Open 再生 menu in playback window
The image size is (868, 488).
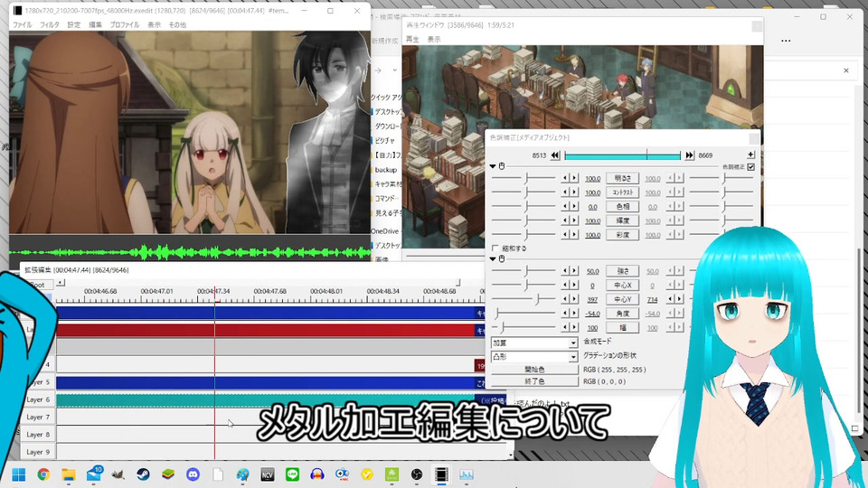[412, 39]
